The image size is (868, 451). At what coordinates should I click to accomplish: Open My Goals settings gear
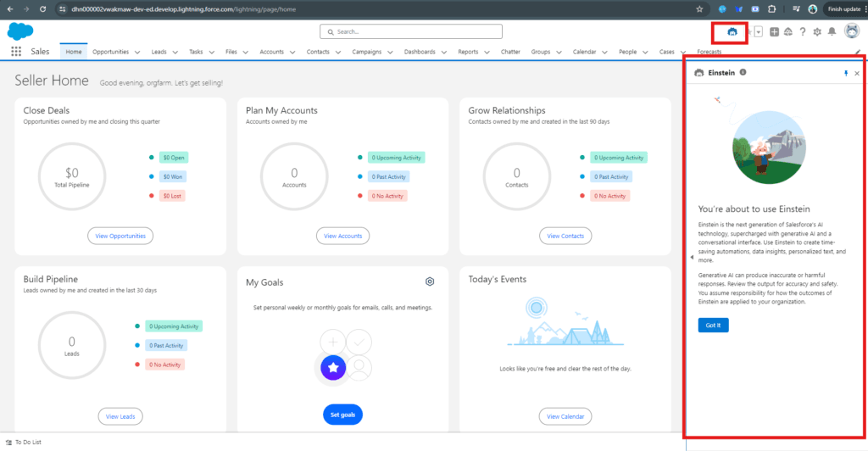(430, 281)
